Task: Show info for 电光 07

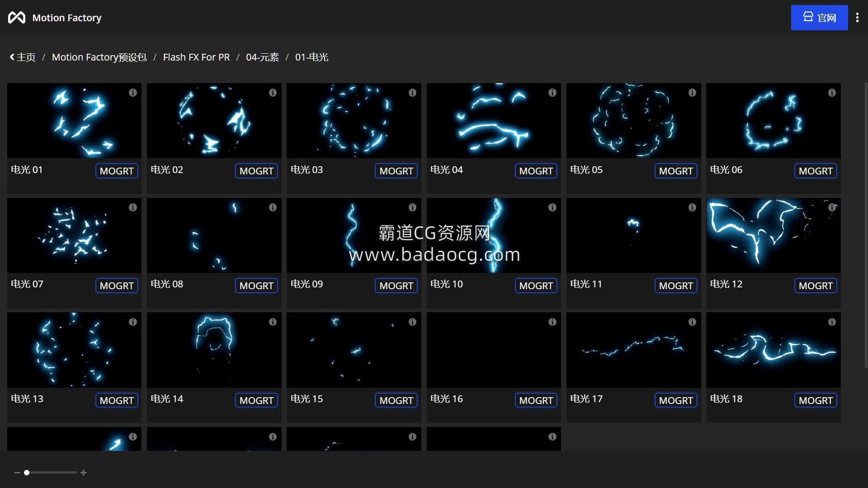Action: [x=132, y=207]
